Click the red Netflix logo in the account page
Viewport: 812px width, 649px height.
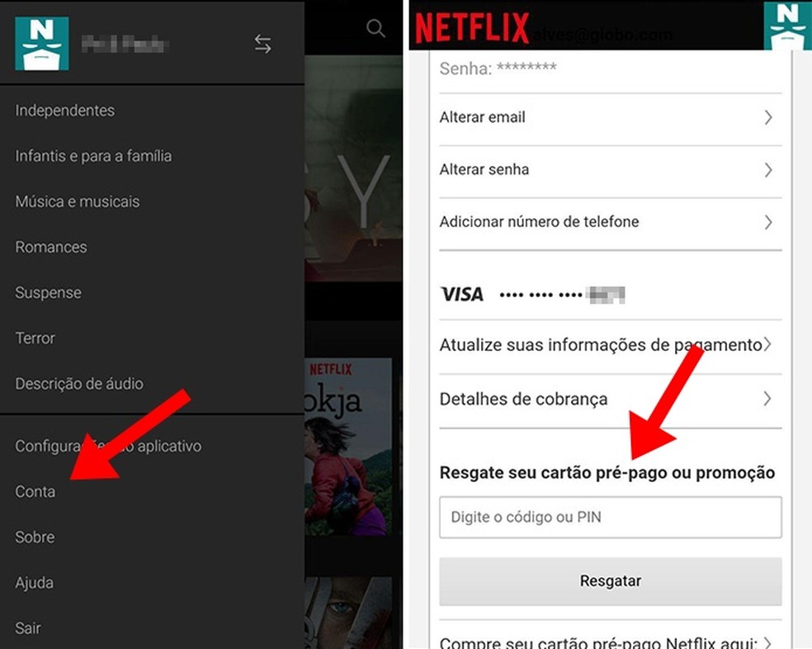tap(472, 27)
